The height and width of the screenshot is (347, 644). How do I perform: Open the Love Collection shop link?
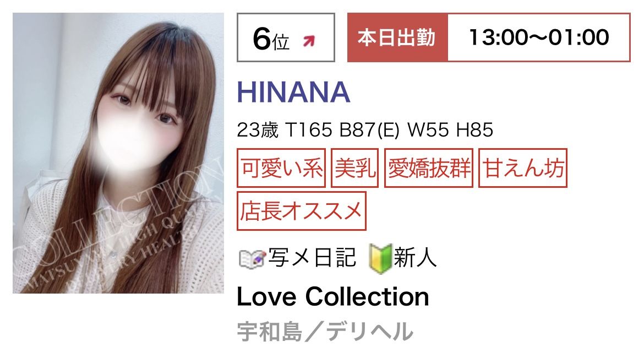click(333, 297)
